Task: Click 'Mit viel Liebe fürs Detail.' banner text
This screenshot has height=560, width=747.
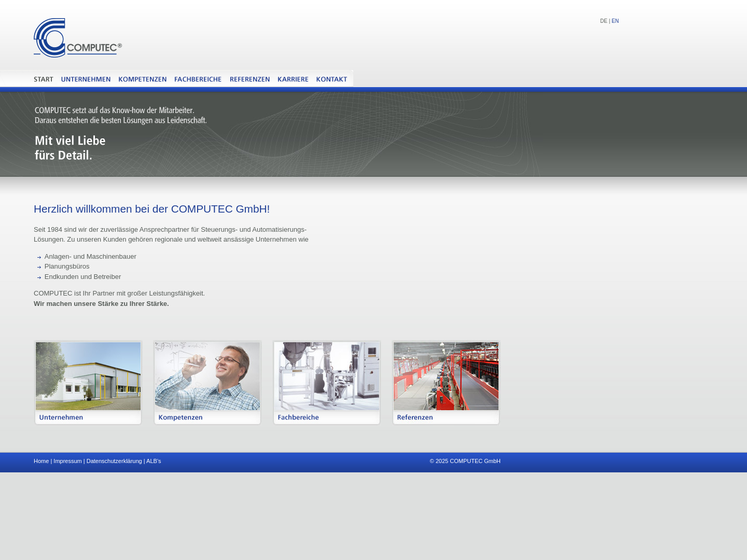Action: click(70, 148)
